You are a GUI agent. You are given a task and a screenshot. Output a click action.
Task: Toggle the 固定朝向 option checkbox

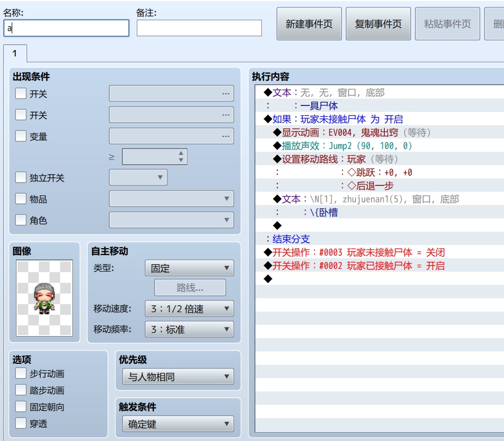click(x=21, y=406)
